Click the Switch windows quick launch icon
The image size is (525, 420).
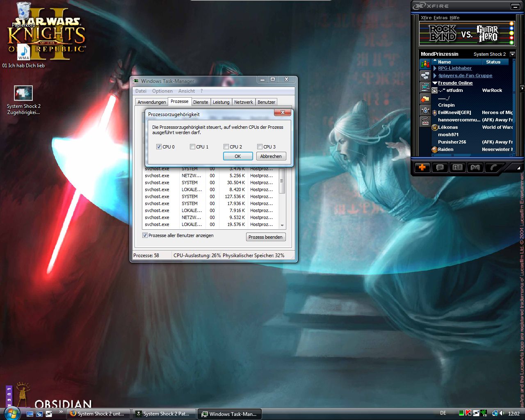[x=39, y=414]
